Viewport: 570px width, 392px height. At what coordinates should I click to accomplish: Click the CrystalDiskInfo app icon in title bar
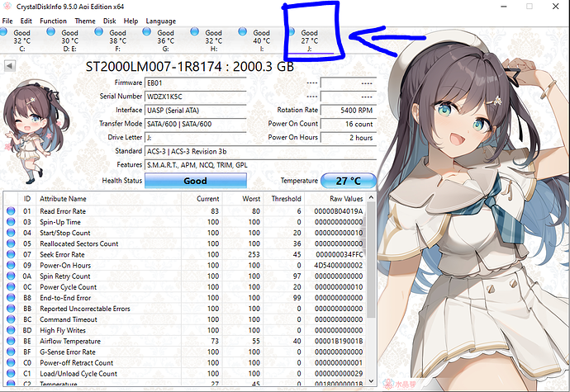click(9, 6)
